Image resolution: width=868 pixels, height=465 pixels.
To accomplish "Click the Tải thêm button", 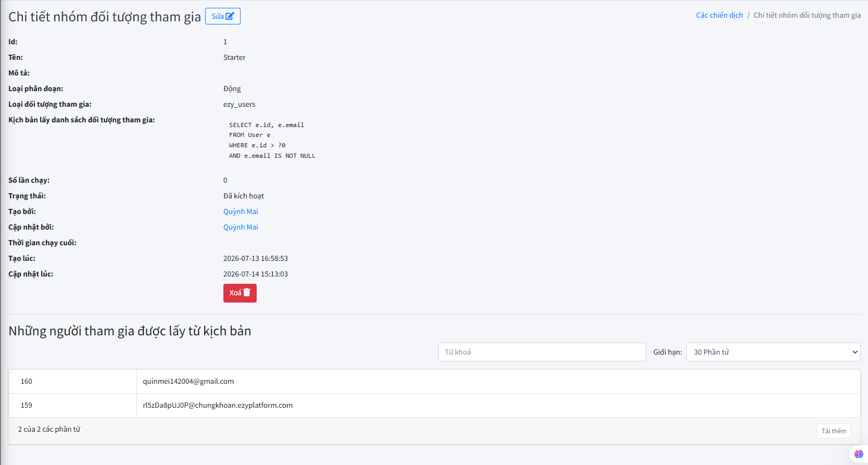I will click(x=834, y=431).
